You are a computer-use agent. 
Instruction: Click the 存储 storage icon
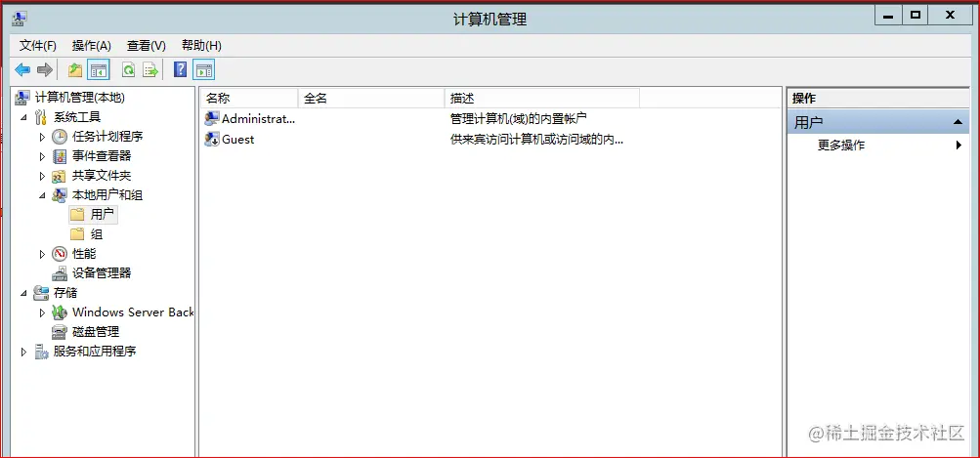[41, 292]
